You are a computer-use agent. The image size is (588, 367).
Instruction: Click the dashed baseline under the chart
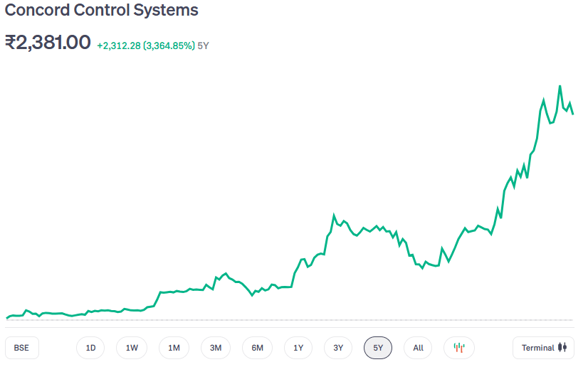pyautogui.click(x=285, y=320)
